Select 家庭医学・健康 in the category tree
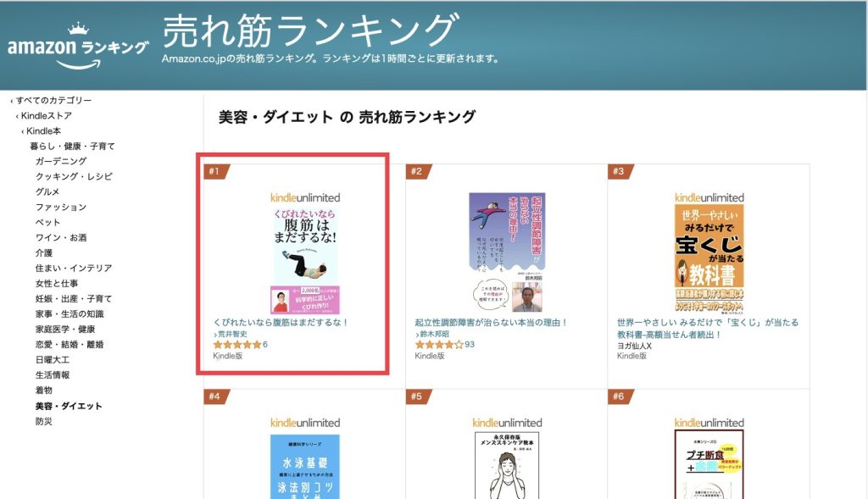This screenshot has width=868, height=499. click(64, 330)
